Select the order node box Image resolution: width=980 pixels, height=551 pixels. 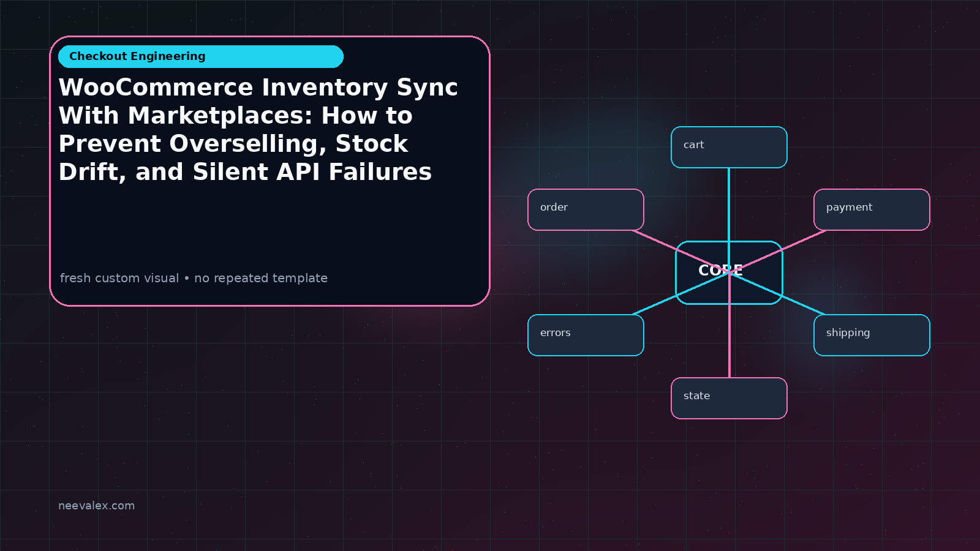586,209
